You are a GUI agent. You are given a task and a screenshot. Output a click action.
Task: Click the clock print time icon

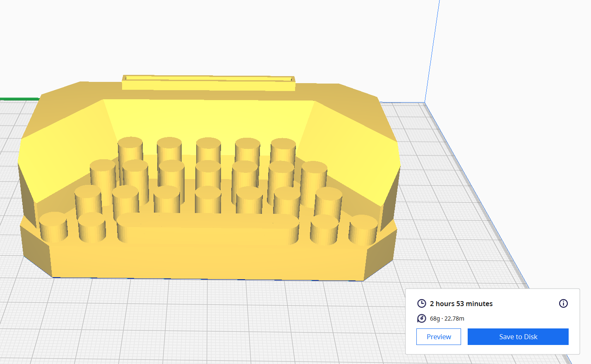(421, 304)
